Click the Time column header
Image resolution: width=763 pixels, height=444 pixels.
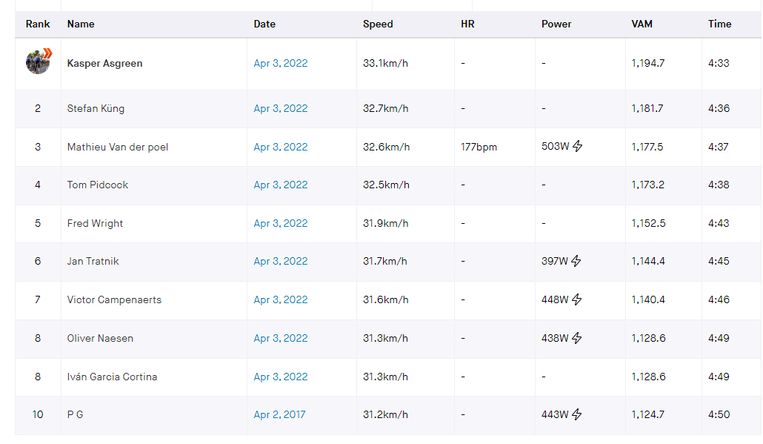point(720,24)
